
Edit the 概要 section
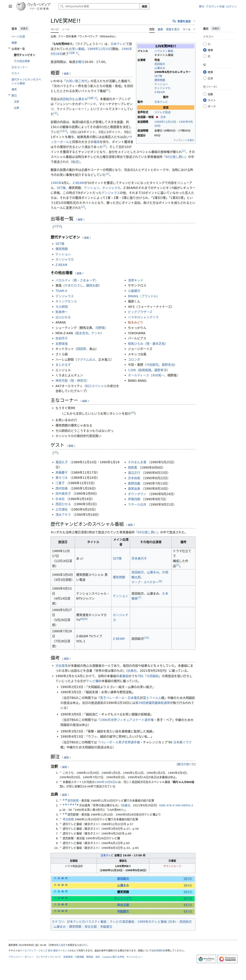pyautogui.click(x=67, y=74)
